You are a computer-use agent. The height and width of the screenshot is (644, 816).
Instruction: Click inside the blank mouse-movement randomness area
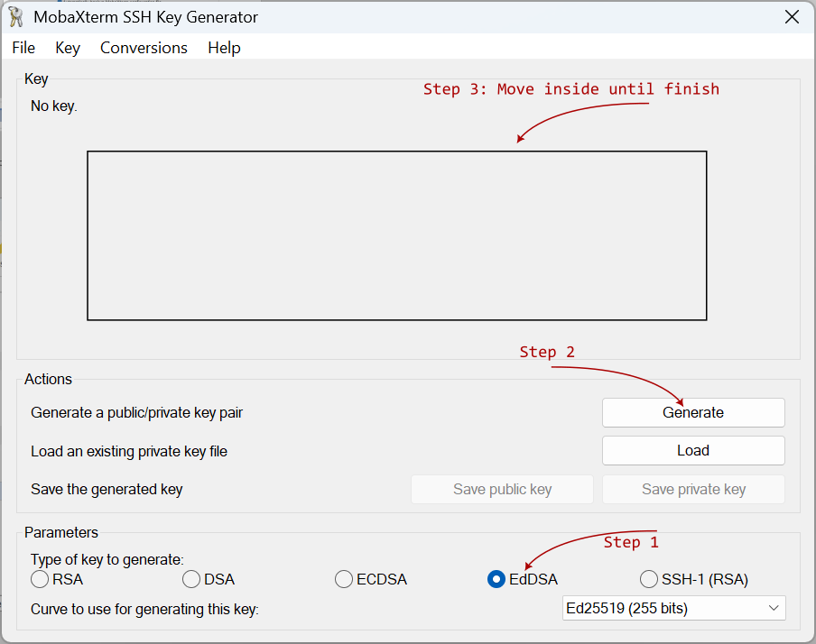coord(396,235)
